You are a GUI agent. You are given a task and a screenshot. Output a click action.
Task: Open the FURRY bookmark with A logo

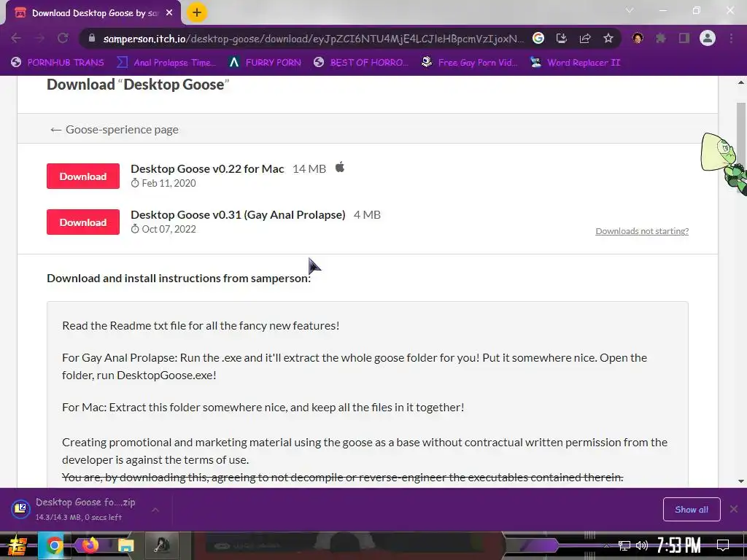coord(264,63)
